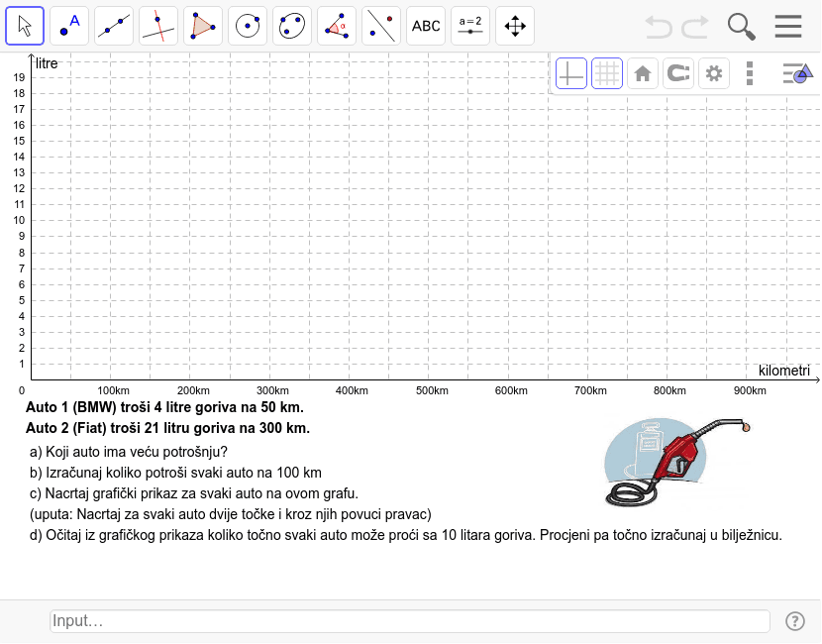Select the Point tool

[x=69, y=26]
